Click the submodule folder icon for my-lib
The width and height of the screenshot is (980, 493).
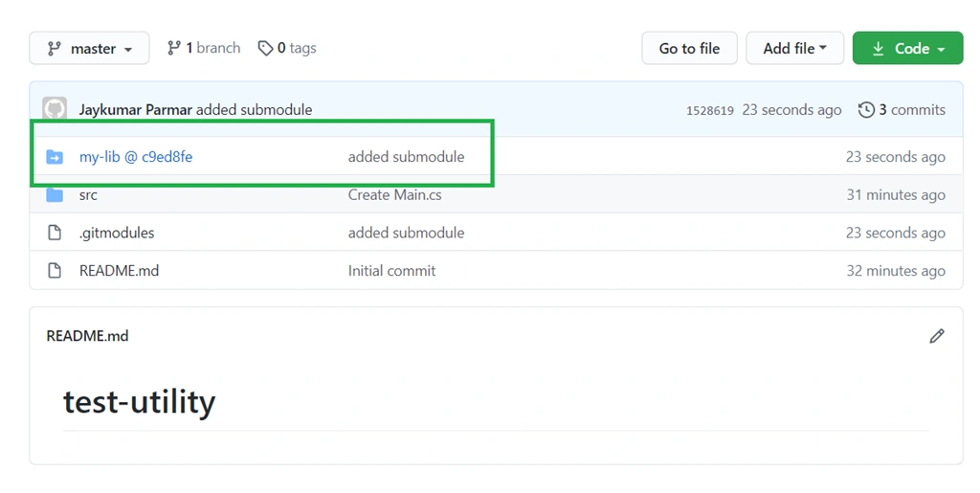click(x=55, y=157)
